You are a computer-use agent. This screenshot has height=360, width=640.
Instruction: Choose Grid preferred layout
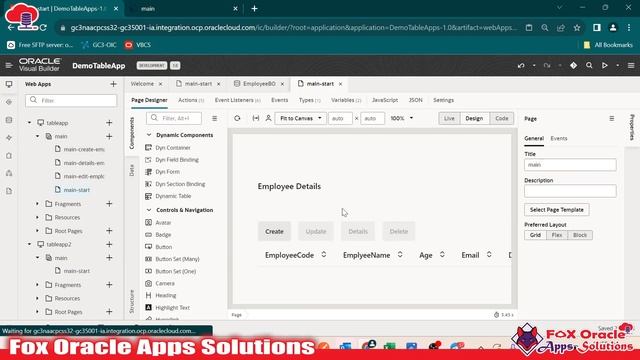point(535,235)
